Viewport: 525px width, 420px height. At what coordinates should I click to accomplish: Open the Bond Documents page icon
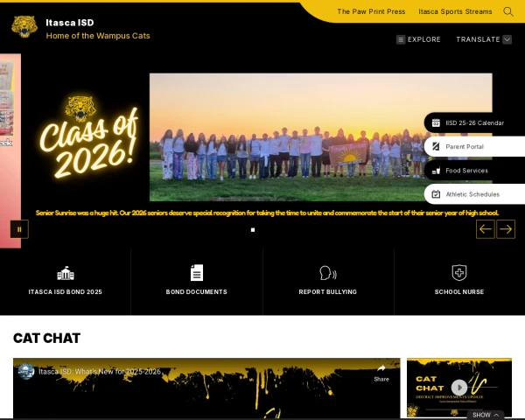click(197, 273)
